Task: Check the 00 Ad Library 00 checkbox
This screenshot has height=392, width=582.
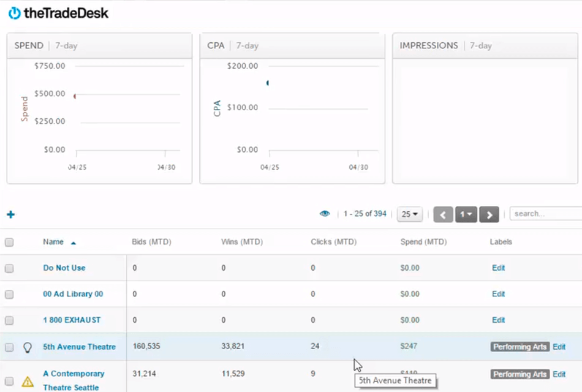Action: (x=9, y=295)
